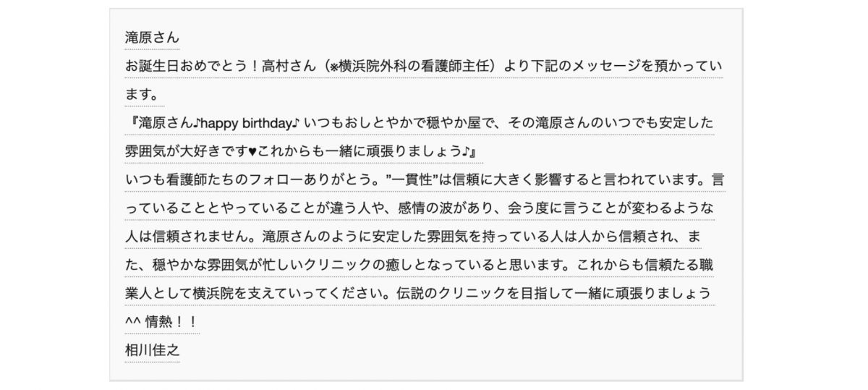This screenshot has height=390, width=868.
Task: Click the greeting line 滝原さん
Action: [152, 38]
